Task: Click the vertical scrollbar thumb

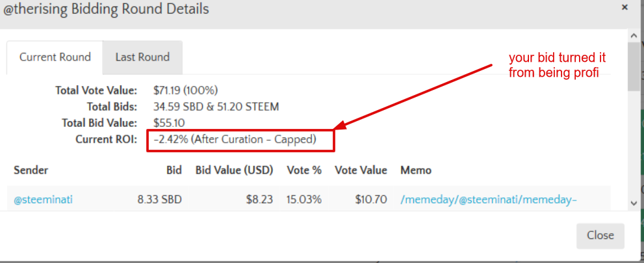Action: (634, 66)
